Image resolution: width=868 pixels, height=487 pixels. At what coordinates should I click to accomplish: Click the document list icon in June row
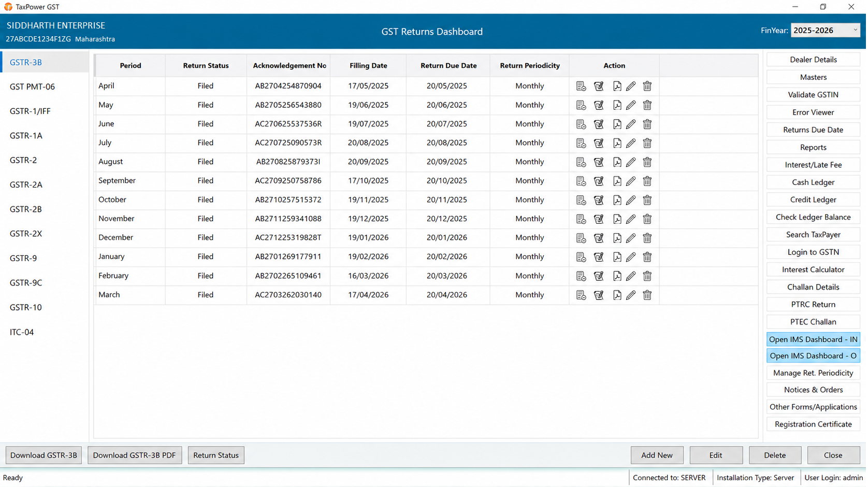(581, 124)
